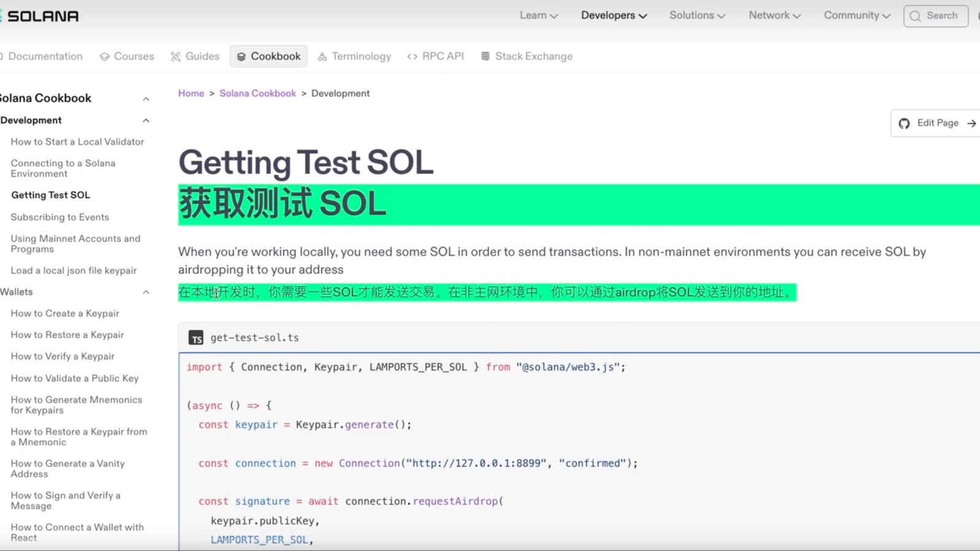This screenshot has height=551, width=980.
Task: Click the RPC API code brackets icon
Action: point(412,57)
